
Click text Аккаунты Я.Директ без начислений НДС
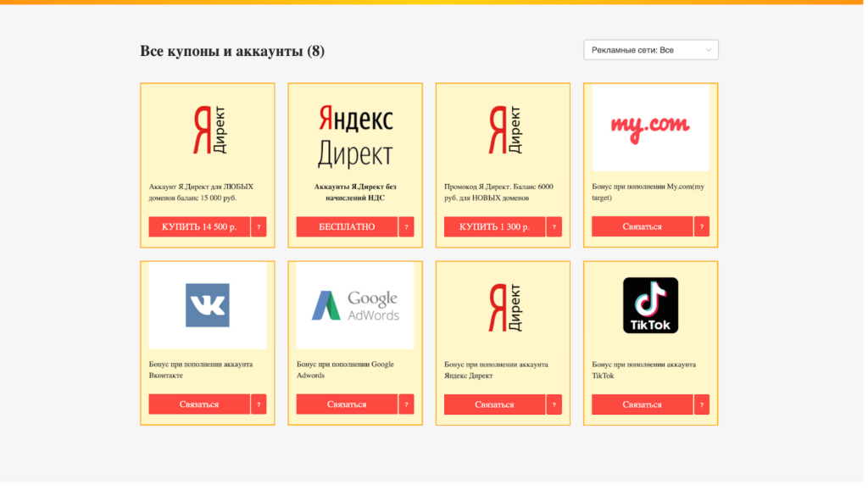coord(355,192)
